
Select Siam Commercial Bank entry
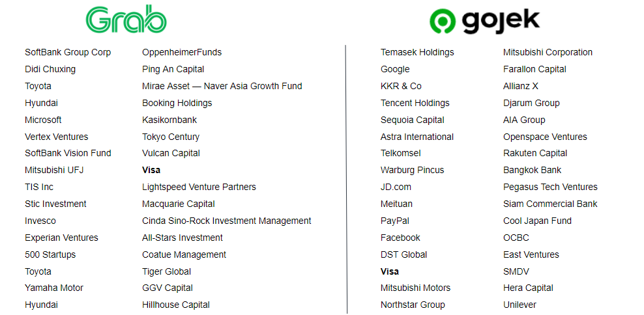(x=550, y=204)
